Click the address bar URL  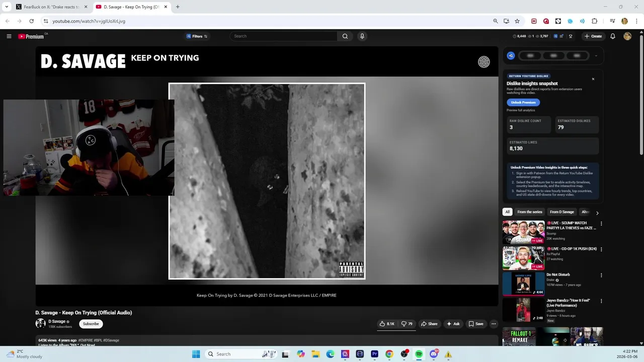(x=89, y=21)
